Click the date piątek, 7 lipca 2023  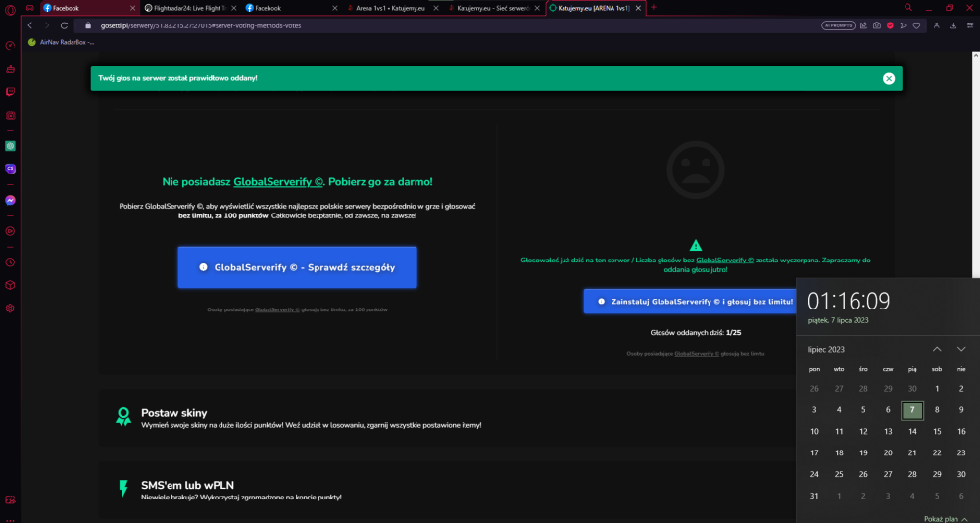pos(838,320)
